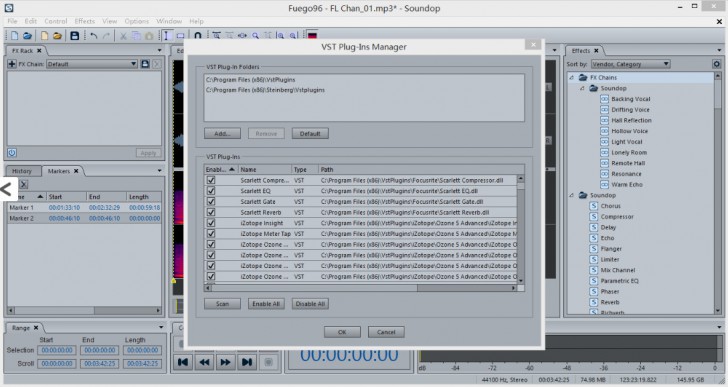The image size is (728, 387).
Task: Open audio file with blue folder icon
Action: tap(27, 36)
